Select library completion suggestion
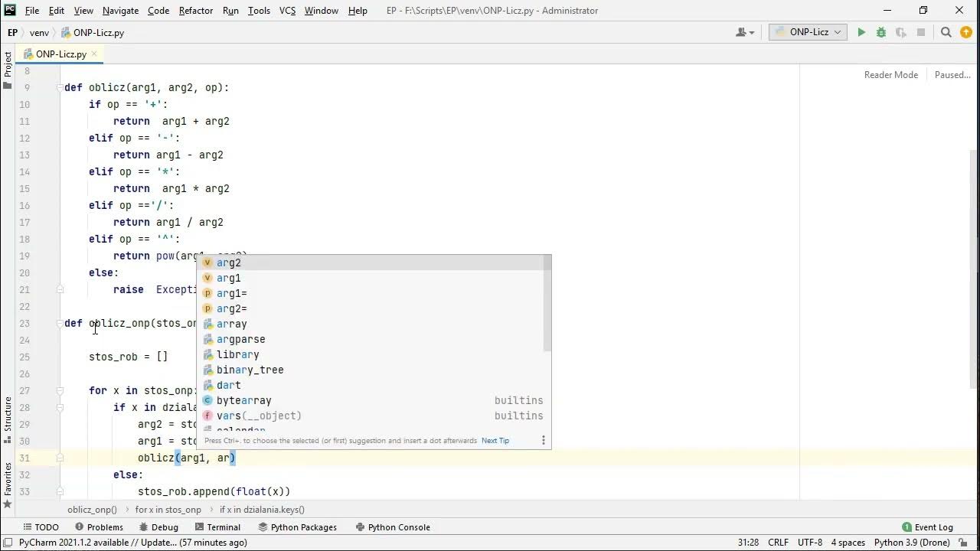 372,354
